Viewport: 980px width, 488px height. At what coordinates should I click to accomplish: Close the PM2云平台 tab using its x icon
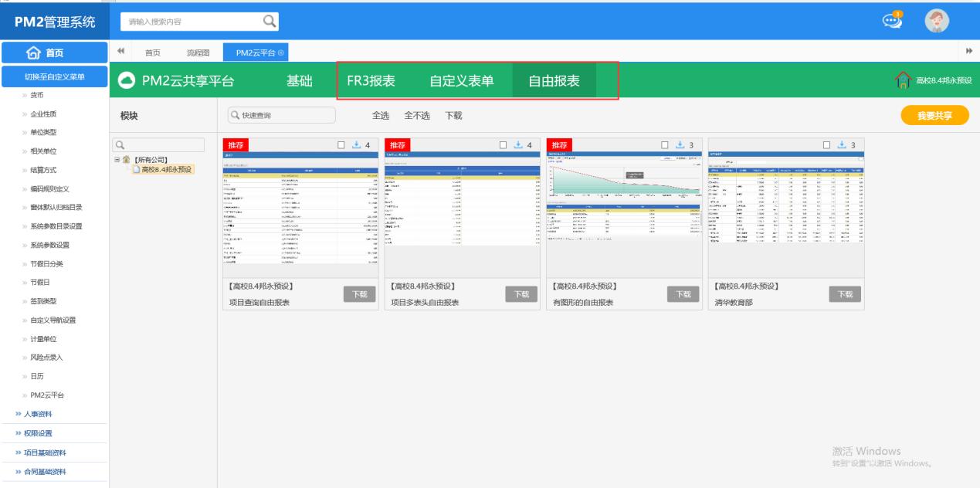(281, 53)
